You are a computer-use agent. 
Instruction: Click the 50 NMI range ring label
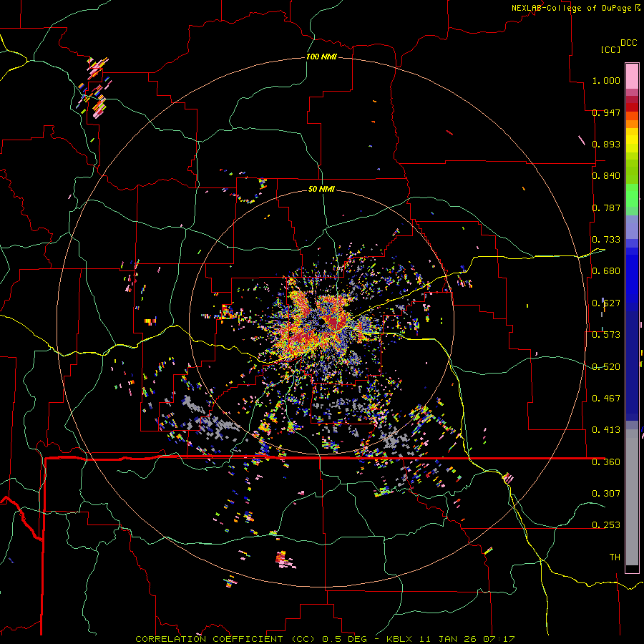tap(321, 189)
